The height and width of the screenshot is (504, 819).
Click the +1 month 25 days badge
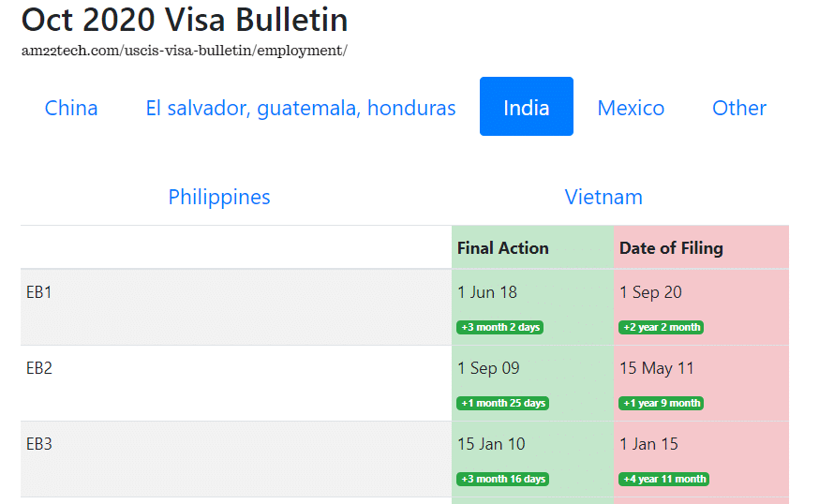(502, 403)
